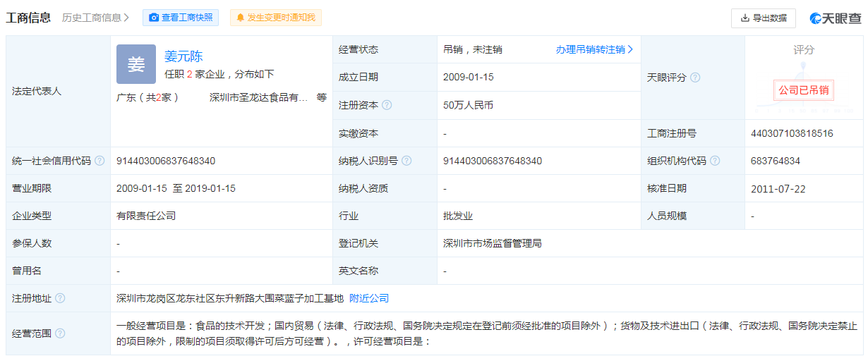The image size is (868, 356).
Task: Click help icon beside 注册资本
Action: (x=387, y=105)
